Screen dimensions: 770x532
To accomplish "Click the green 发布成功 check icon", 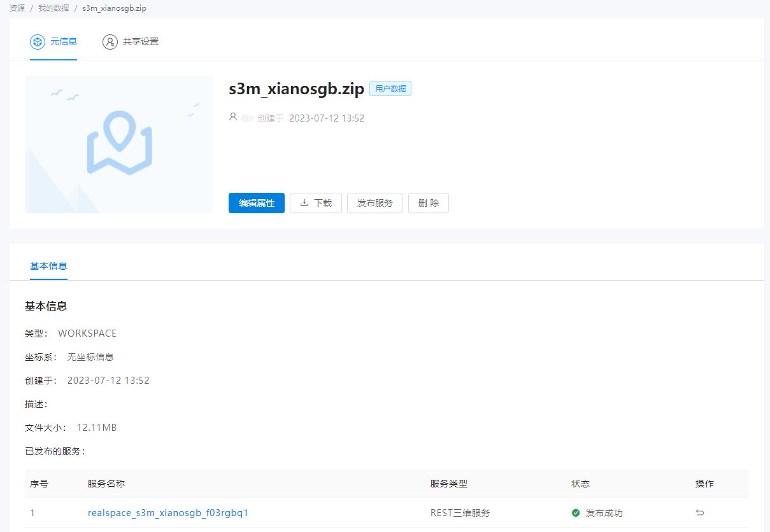I will (x=576, y=513).
